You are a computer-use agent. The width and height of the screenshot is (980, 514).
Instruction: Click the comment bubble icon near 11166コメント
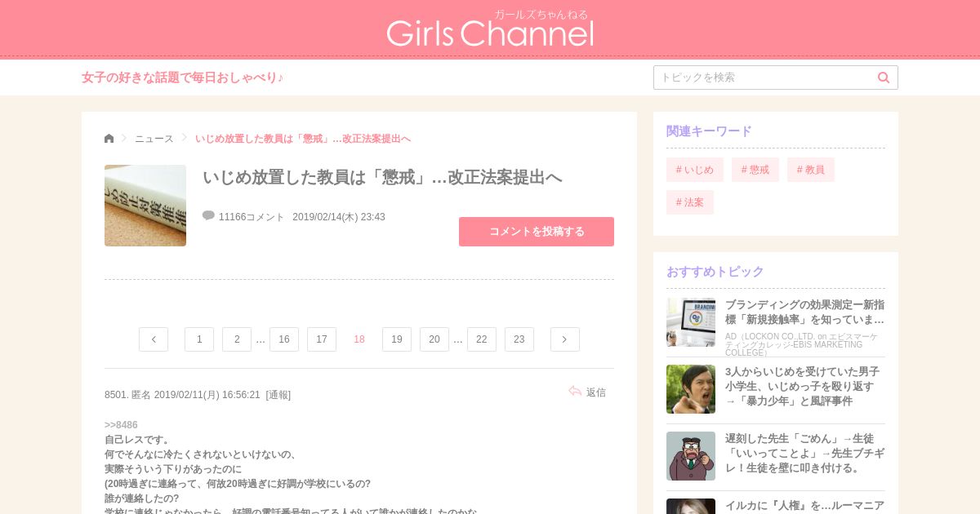(x=208, y=215)
